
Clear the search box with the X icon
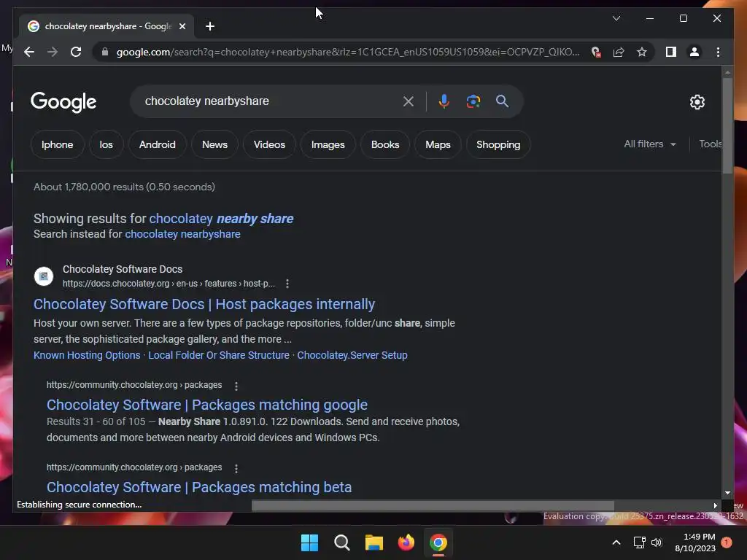click(x=409, y=101)
